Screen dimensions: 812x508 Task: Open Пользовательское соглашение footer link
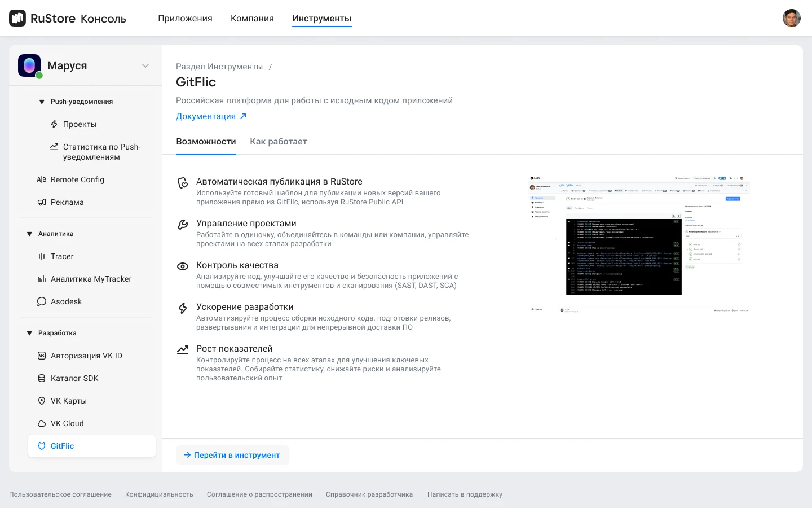point(60,494)
